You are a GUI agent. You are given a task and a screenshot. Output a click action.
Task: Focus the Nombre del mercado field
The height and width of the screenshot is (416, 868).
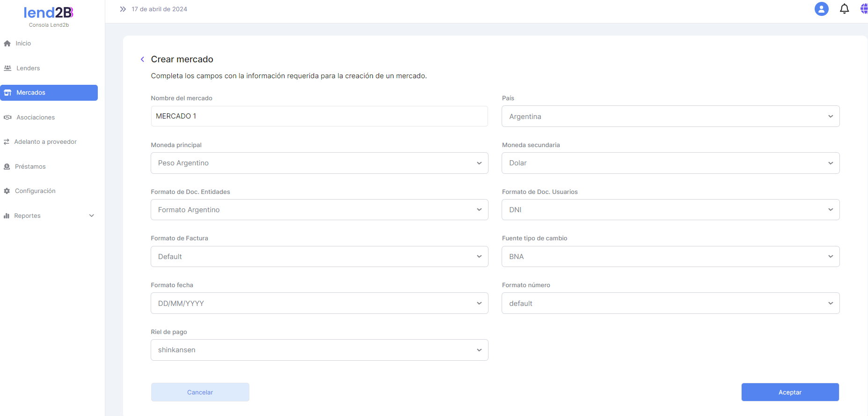pos(319,116)
